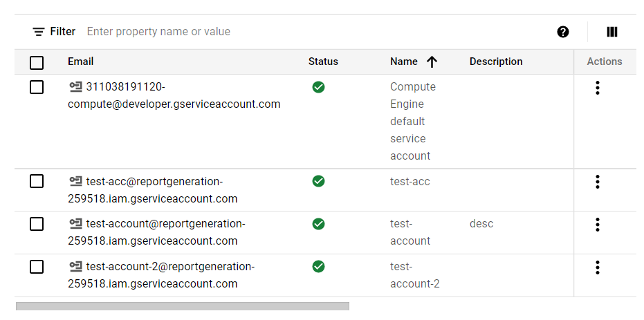Sort the table by Email column header
The width and height of the screenshot is (644, 320).
[80, 62]
